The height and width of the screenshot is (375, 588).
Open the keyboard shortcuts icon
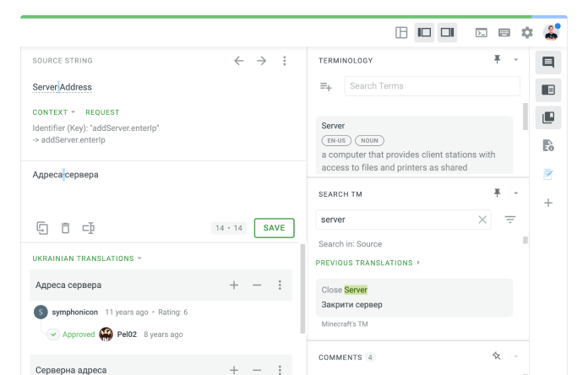(x=504, y=33)
